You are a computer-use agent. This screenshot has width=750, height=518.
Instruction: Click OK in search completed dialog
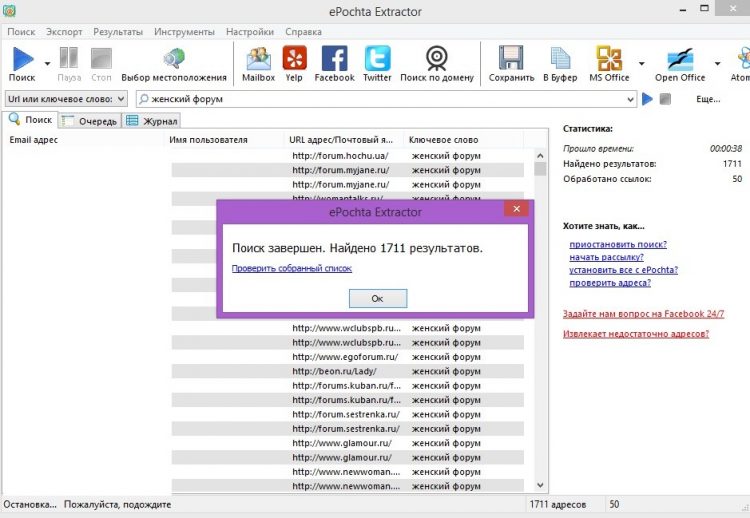pyautogui.click(x=378, y=298)
